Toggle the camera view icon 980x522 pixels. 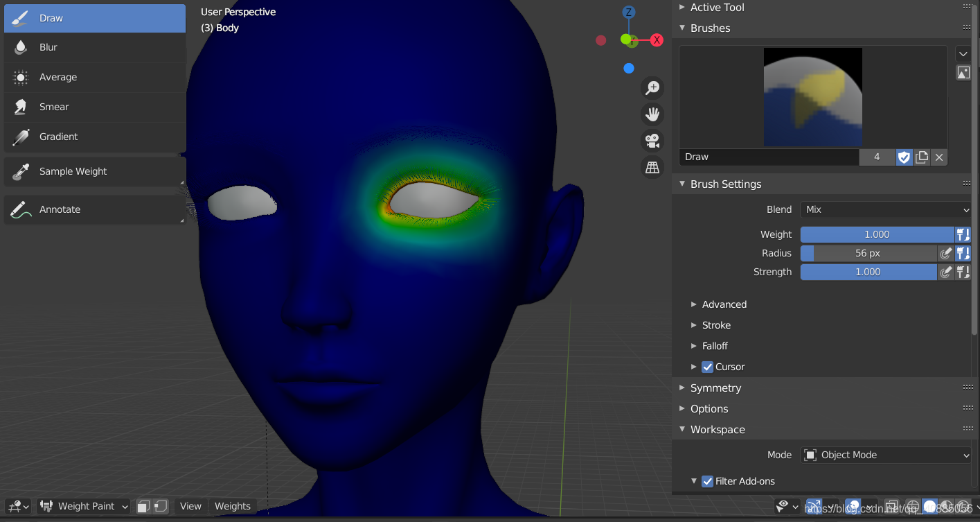[x=652, y=141]
